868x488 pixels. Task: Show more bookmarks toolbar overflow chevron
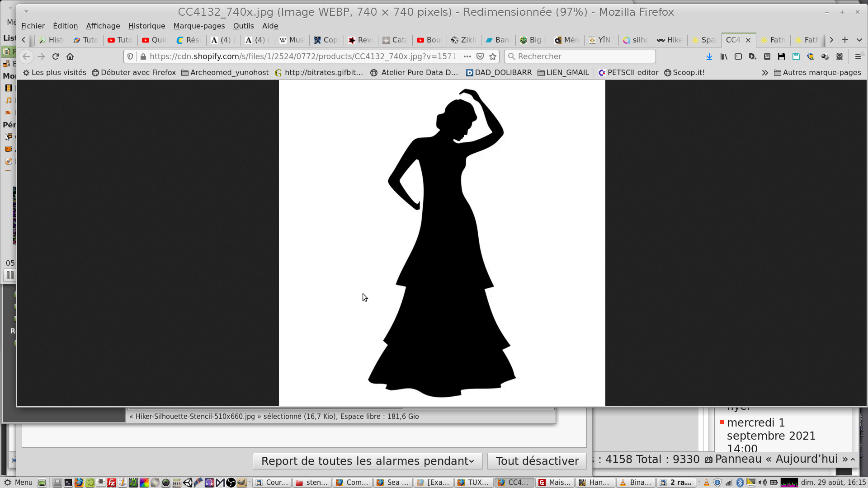[764, 73]
